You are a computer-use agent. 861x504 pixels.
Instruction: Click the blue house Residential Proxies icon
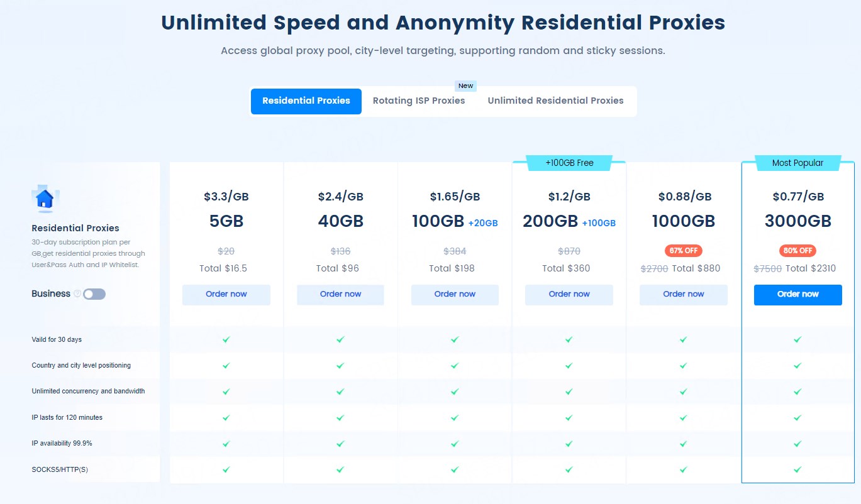[45, 199]
